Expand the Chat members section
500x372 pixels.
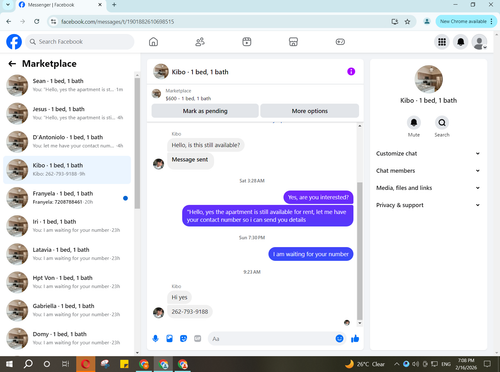(x=428, y=171)
